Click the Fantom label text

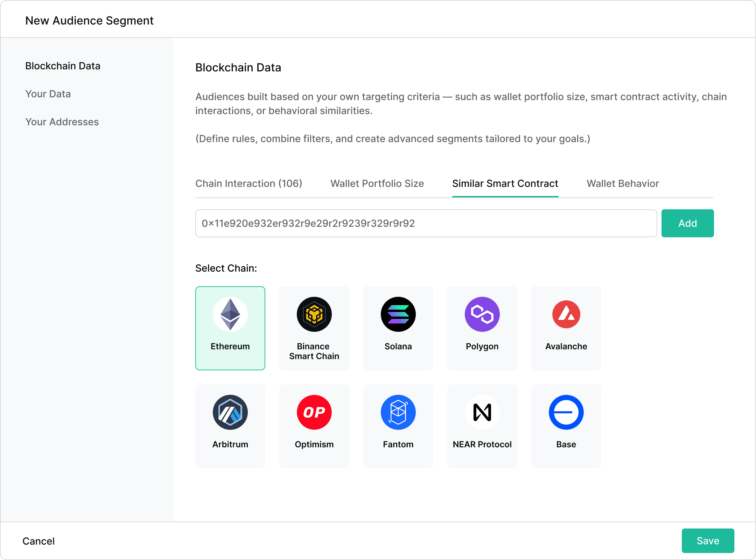[x=398, y=444]
